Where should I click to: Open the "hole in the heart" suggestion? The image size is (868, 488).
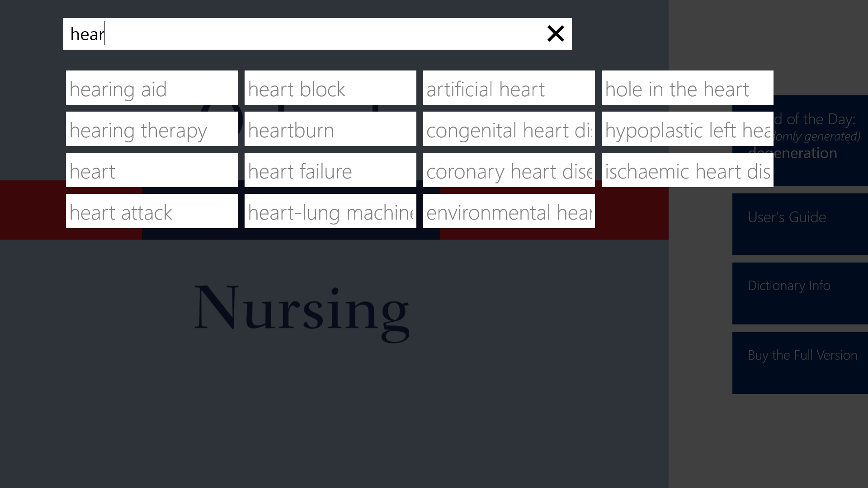coord(687,88)
